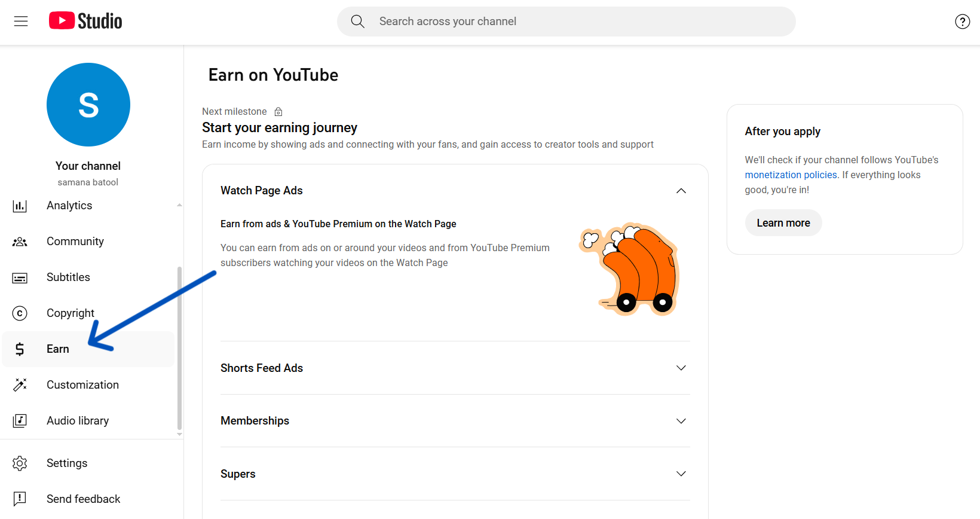Click the YouTube Studio logo

pyautogui.click(x=85, y=21)
